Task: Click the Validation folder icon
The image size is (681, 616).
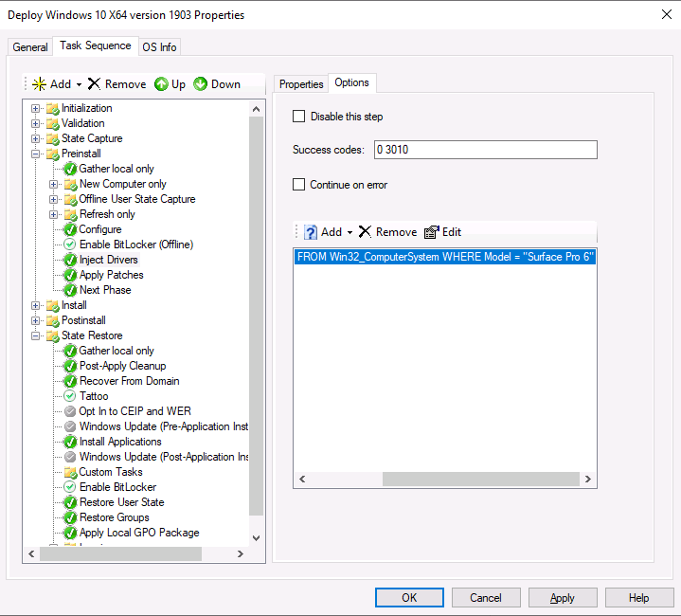Action: 52,124
